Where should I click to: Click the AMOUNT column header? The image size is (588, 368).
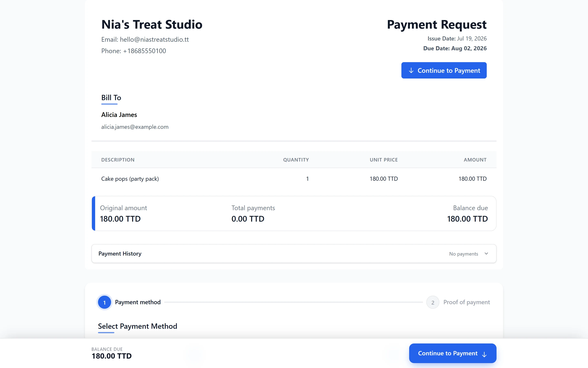pyautogui.click(x=475, y=160)
